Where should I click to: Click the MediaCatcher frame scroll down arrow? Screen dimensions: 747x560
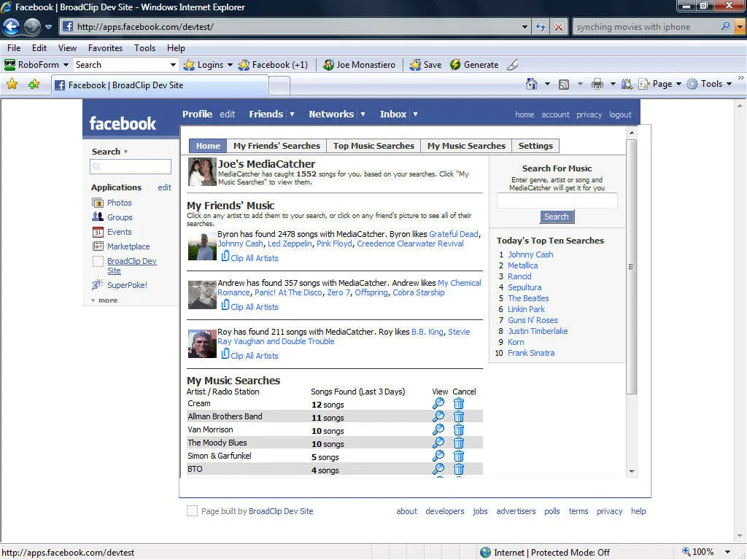[632, 472]
